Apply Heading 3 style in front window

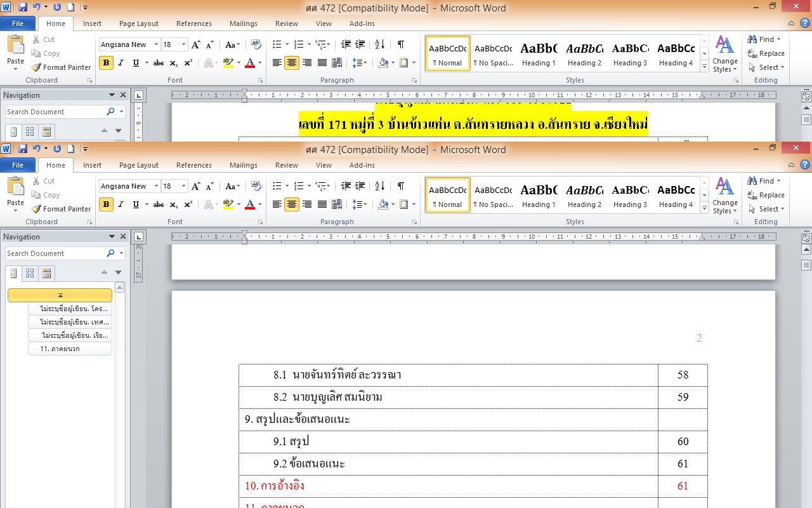[630, 195]
